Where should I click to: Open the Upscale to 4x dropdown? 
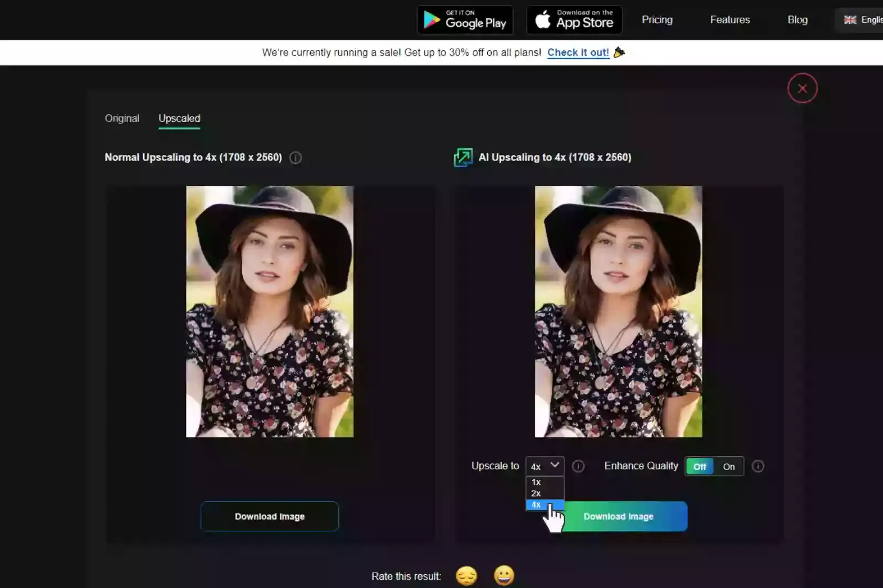point(545,466)
